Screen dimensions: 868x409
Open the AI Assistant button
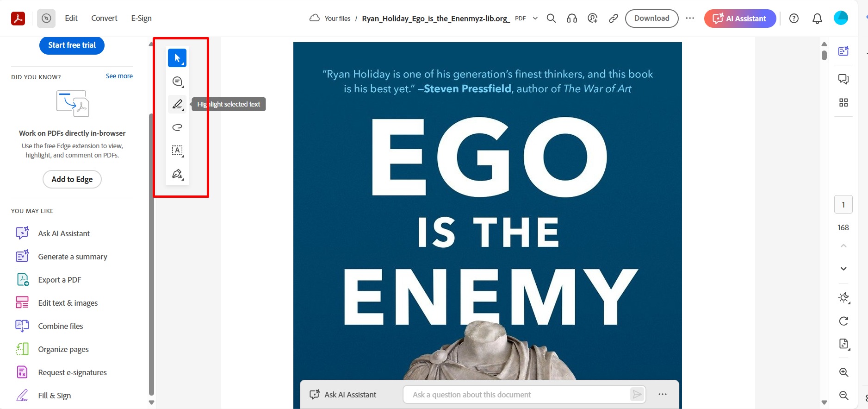(740, 19)
